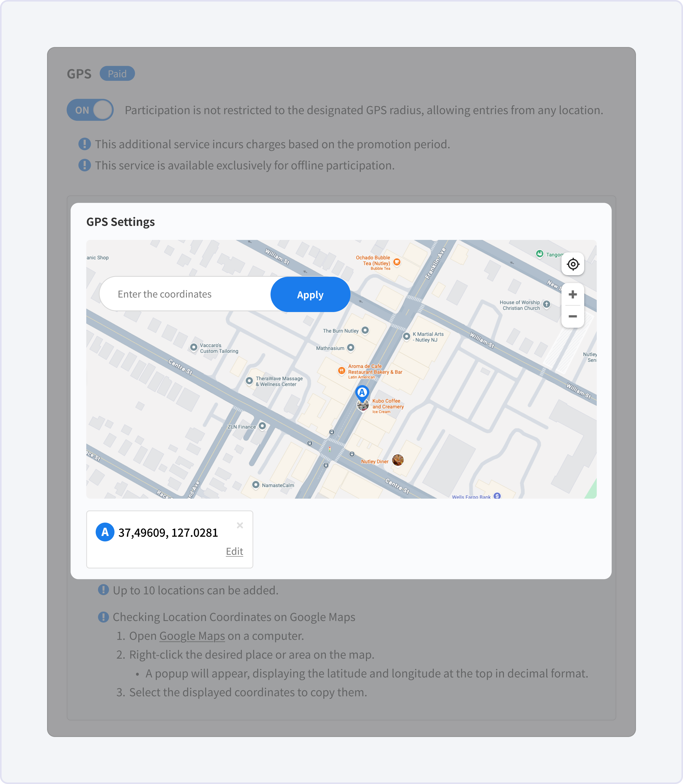The width and height of the screenshot is (683, 784).
Task: Select the TheraWave Massage marker
Action: (249, 381)
